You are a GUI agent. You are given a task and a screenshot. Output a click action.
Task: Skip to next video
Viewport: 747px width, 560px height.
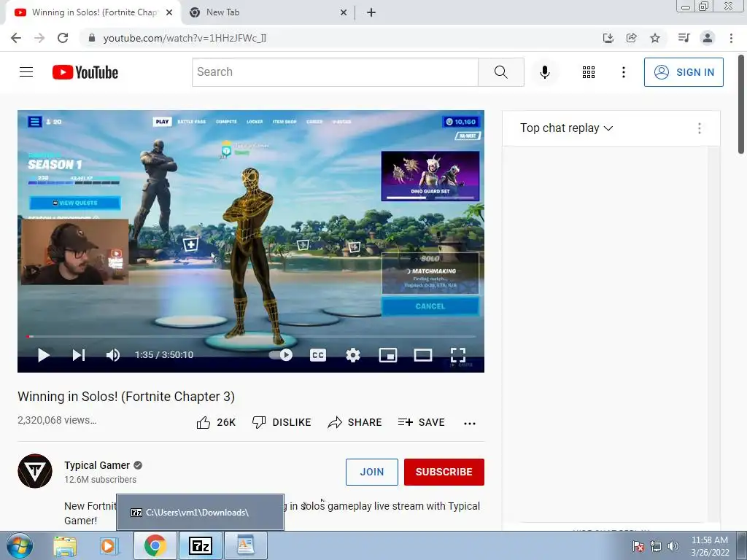coord(79,355)
